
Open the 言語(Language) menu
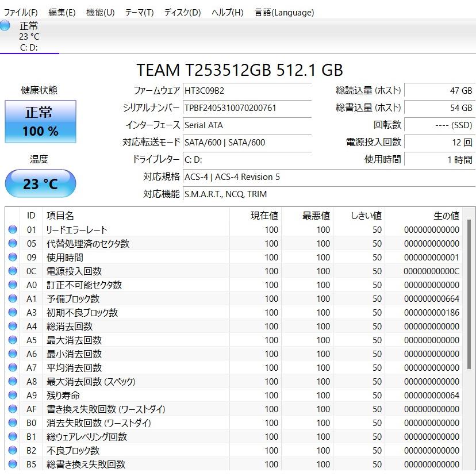click(x=284, y=12)
